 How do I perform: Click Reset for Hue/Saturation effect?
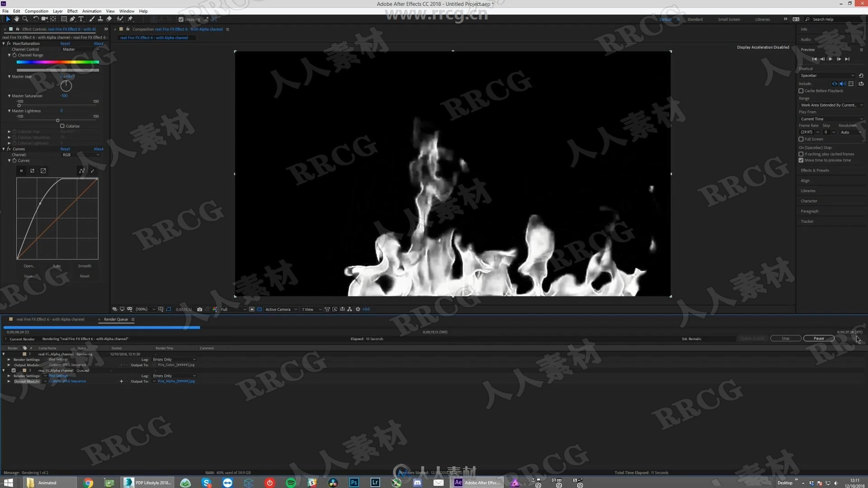click(65, 44)
